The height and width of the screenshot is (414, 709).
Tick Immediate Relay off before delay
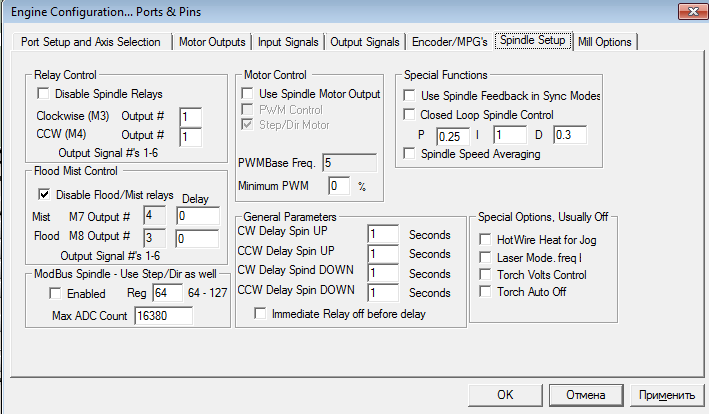[262, 313]
